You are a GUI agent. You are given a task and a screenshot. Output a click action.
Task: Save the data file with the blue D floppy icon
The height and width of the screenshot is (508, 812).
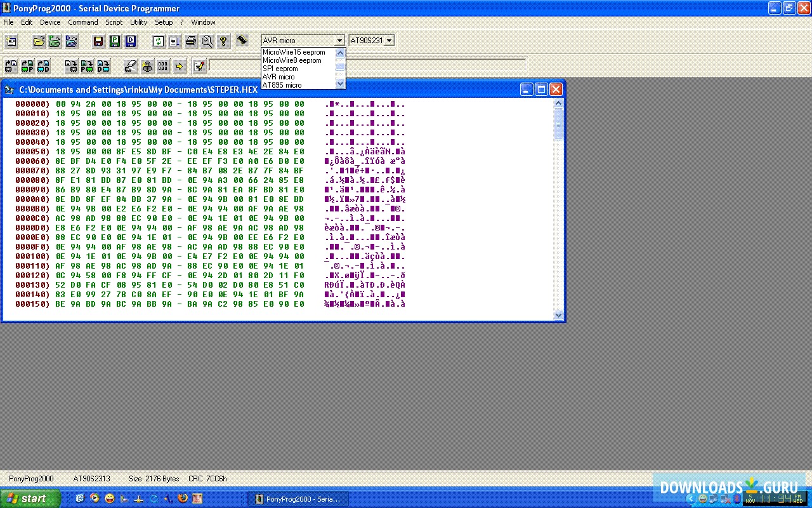tap(130, 42)
